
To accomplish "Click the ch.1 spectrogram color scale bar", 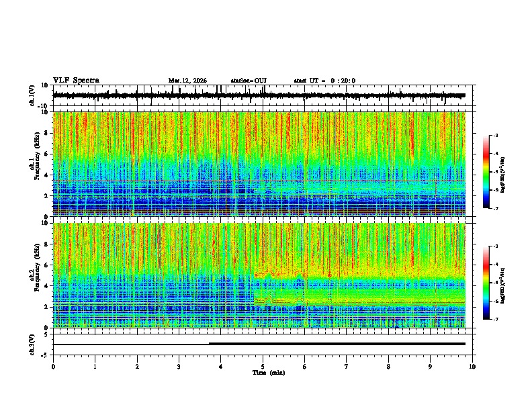I will (x=486, y=172).
